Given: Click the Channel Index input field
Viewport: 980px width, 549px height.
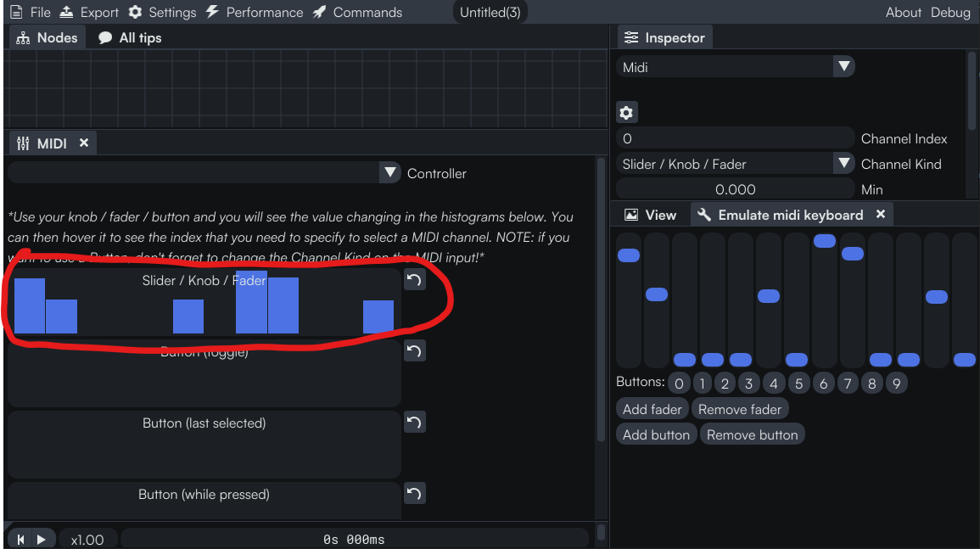Looking at the screenshot, I should click(x=735, y=138).
